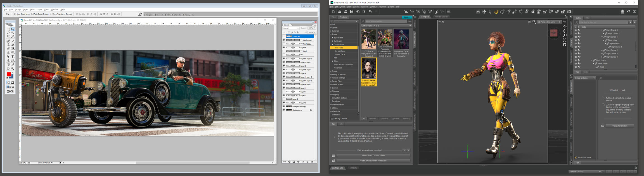This screenshot has height=176, width=644.
Task: Expand the Props category in DAZ tree
Action: pyautogui.click(x=331, y=71)
